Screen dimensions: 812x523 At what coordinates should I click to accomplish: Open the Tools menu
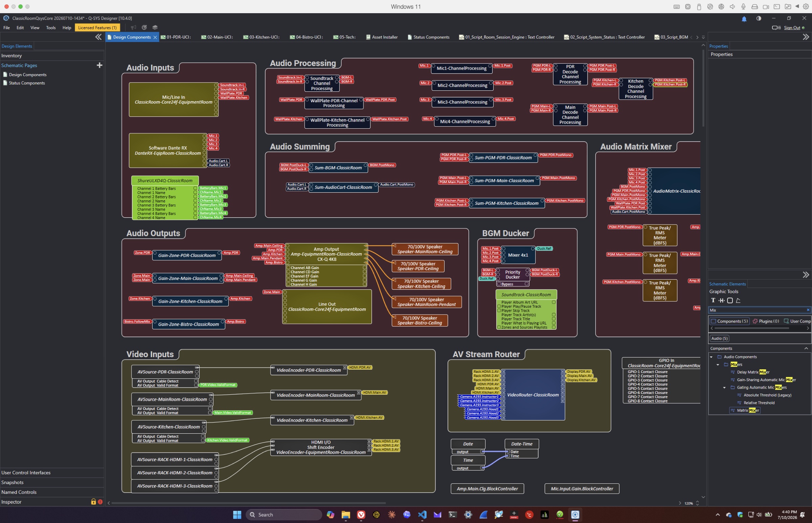pos(51,27)
